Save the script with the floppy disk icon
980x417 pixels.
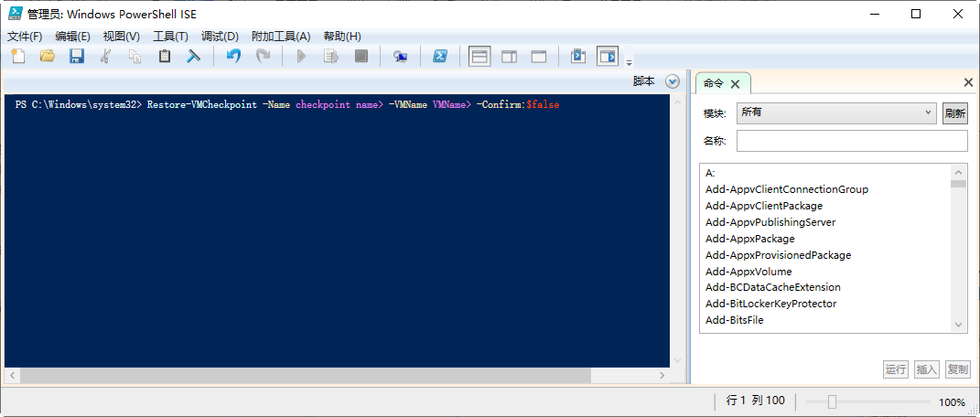point(77,57)
